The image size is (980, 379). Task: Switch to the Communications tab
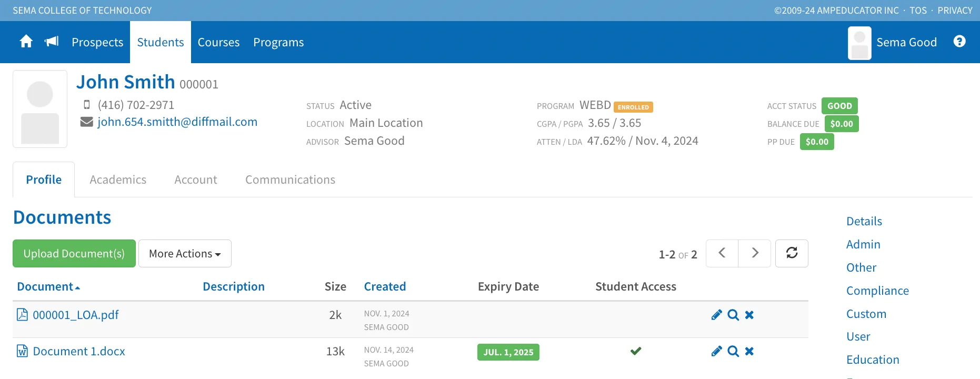pyautogui.click(x=290, y=179)
